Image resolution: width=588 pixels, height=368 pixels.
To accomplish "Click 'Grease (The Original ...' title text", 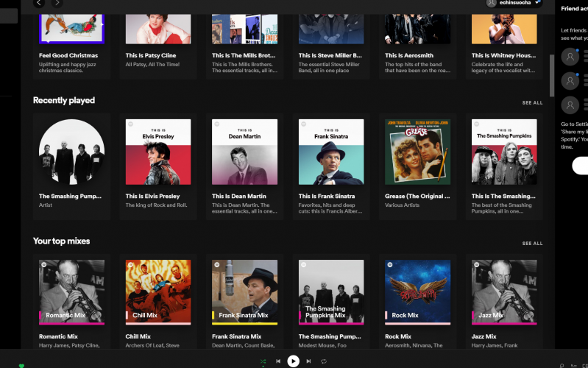I will click(x=417, y=197).
